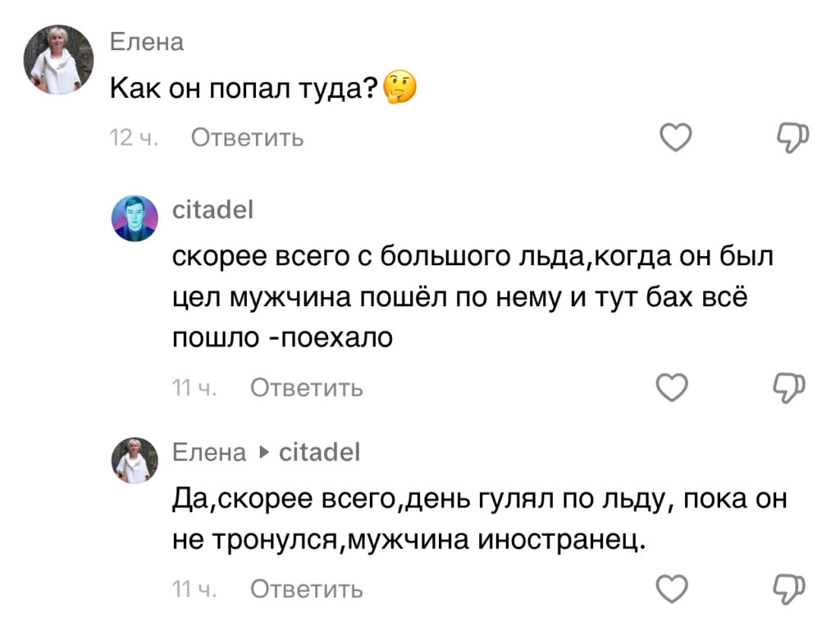
Task: Select the username citadel above his reply
Action: (213, 210)
